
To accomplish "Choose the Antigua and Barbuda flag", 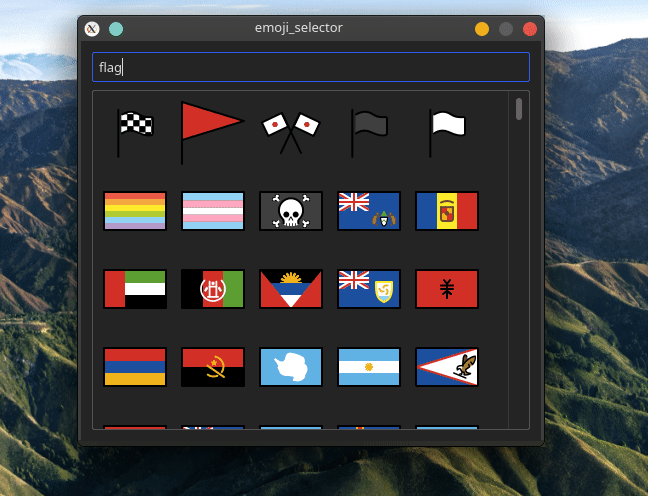I will pos(291,289).
